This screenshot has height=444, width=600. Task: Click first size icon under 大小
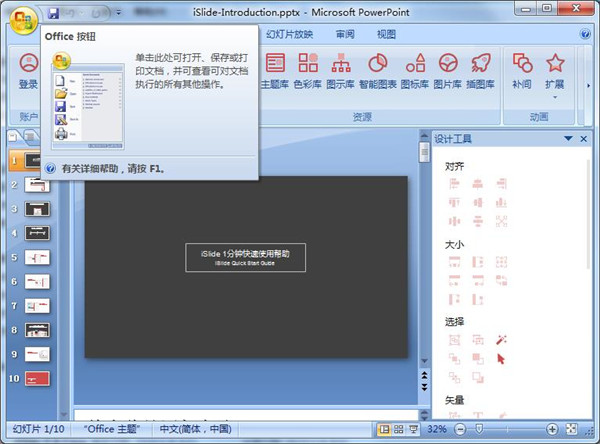[454, 262]
